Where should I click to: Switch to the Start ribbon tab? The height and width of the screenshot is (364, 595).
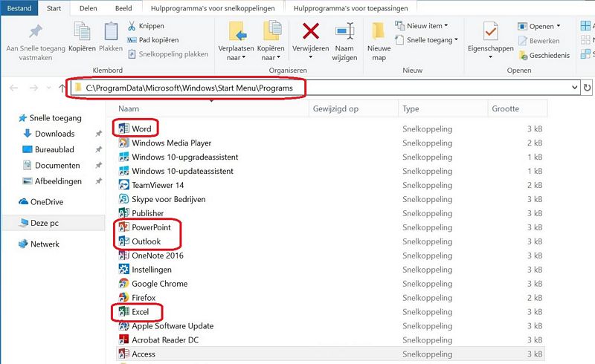pos(54,8)
